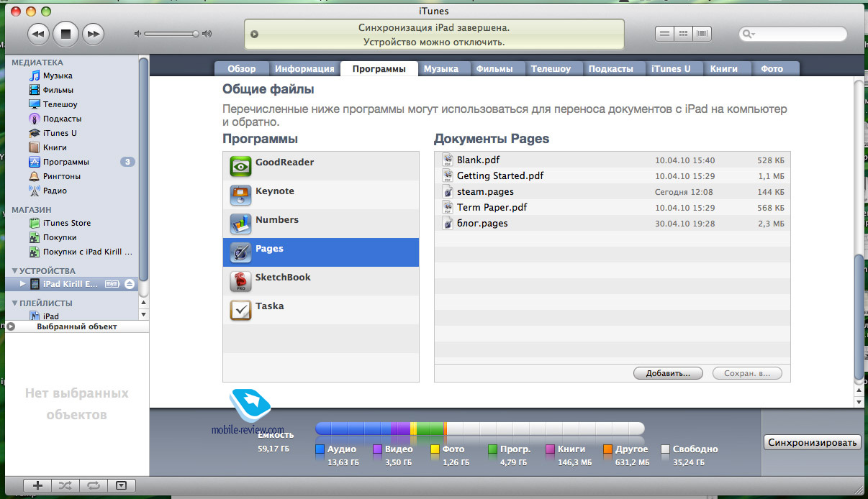Screen dimensions: 868x499
Task: Click the add playlist plus button
Action: tap(37, 485)
